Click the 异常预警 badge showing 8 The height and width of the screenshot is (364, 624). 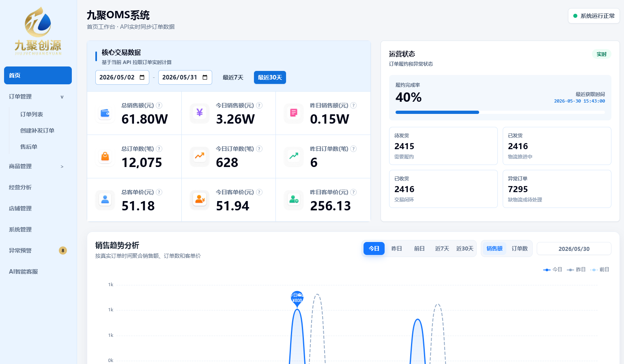pyautogui.click(x=63, y=251)
